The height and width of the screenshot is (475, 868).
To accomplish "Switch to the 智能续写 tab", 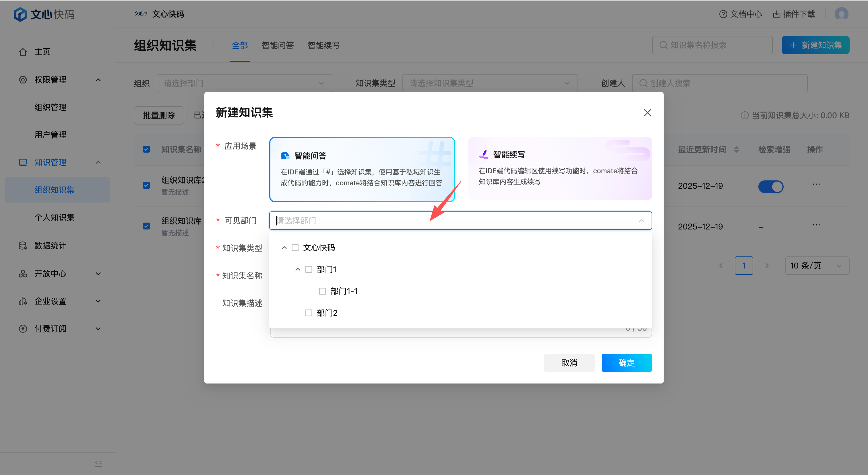I will 323,45.
